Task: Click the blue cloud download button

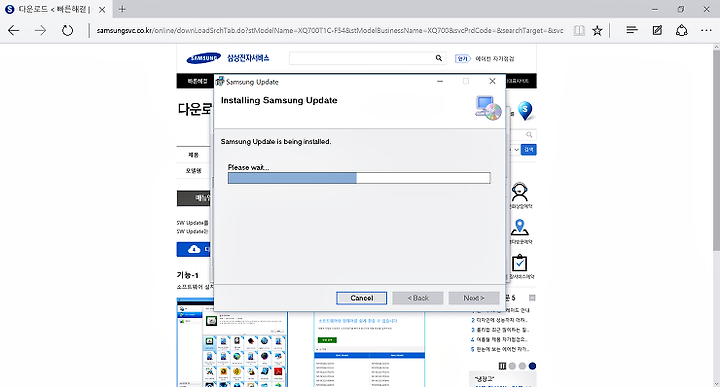Action: coord(195,249)
